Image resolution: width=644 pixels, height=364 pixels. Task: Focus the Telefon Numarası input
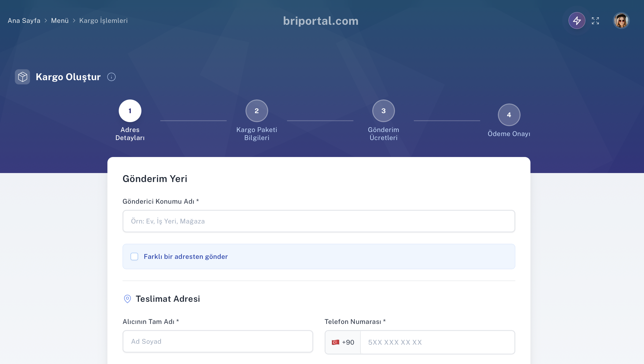pyautogui.click(x=437, y=342)
